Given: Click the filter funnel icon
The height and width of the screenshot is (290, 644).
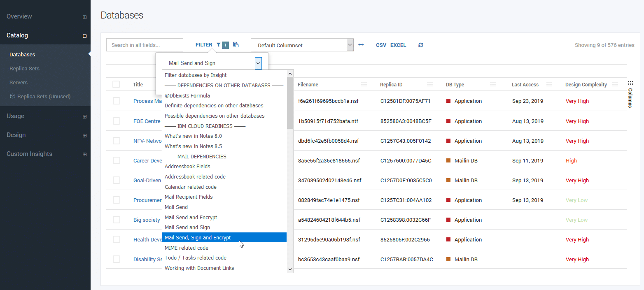Looking at the screenshot, I should point(218,45).
